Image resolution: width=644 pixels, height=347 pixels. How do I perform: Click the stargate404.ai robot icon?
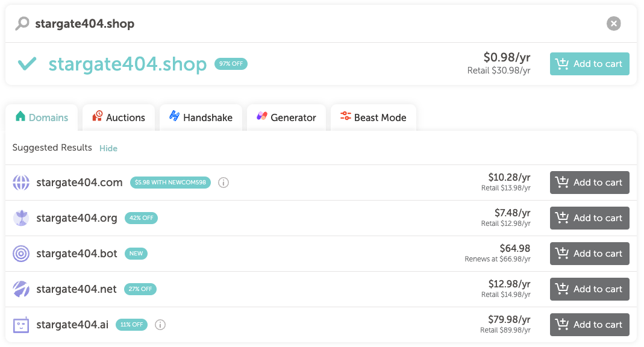21,325
